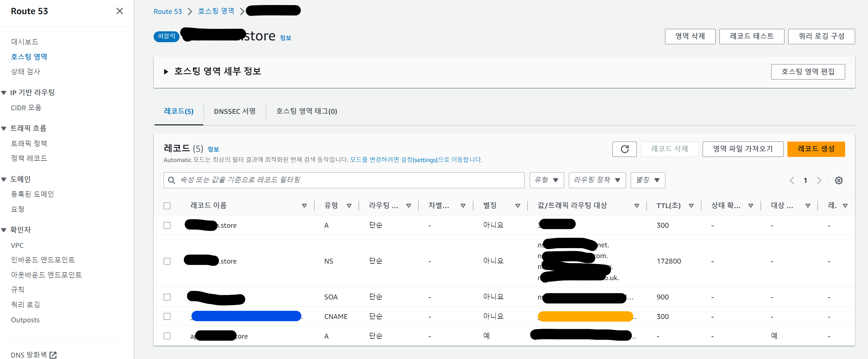Sort by TTL(초) column arrow
This screenshot has width=868, height=359.
point(691,205)
